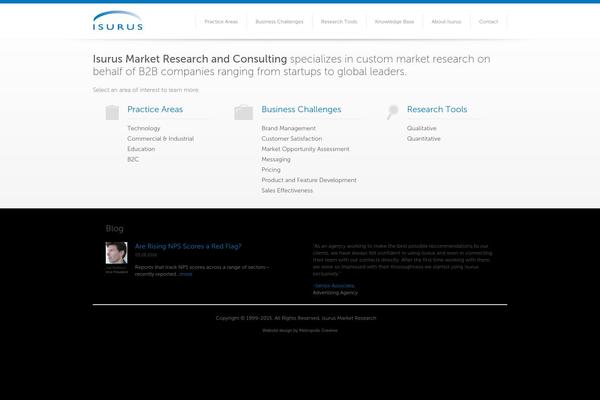Select the B2C practice area
Image resolution: width=600 pixels, height=400 pixels.
tap(133, 159)
